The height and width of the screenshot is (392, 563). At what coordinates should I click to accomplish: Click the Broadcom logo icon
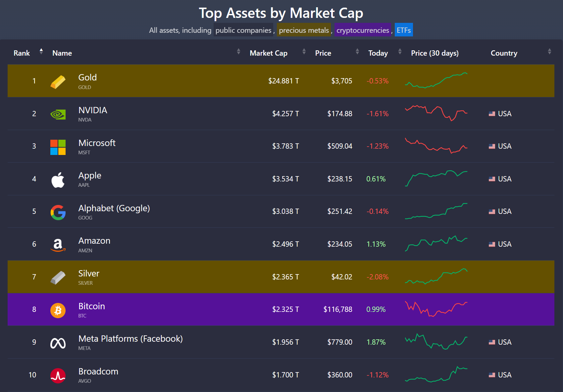[58, 376]
